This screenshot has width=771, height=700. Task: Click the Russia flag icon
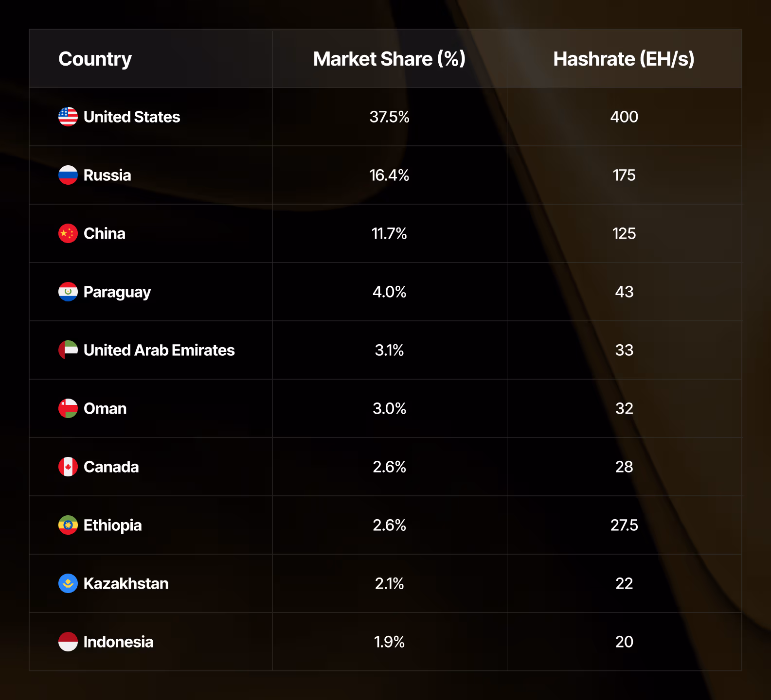click(x=68, y=175)
